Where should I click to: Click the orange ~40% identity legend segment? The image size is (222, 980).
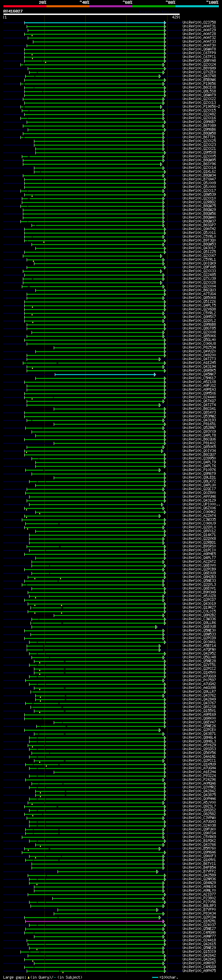coord(68,6)
